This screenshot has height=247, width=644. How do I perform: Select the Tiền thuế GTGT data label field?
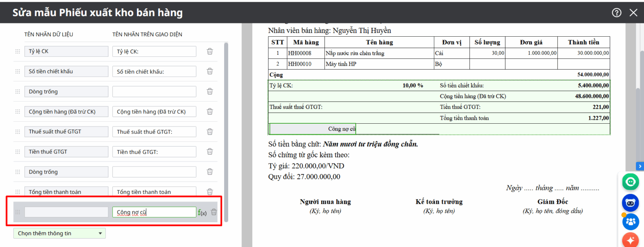coord(66,152)
